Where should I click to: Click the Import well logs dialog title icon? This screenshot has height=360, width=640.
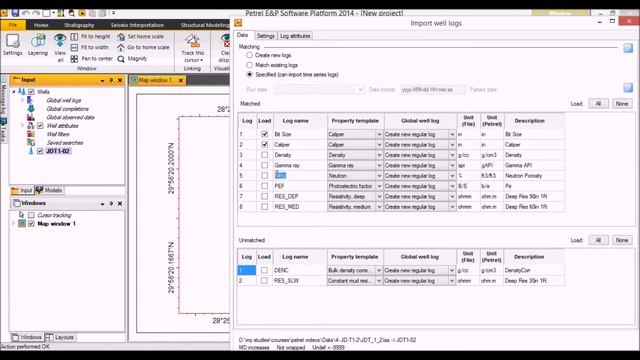[x=238, y=23]
